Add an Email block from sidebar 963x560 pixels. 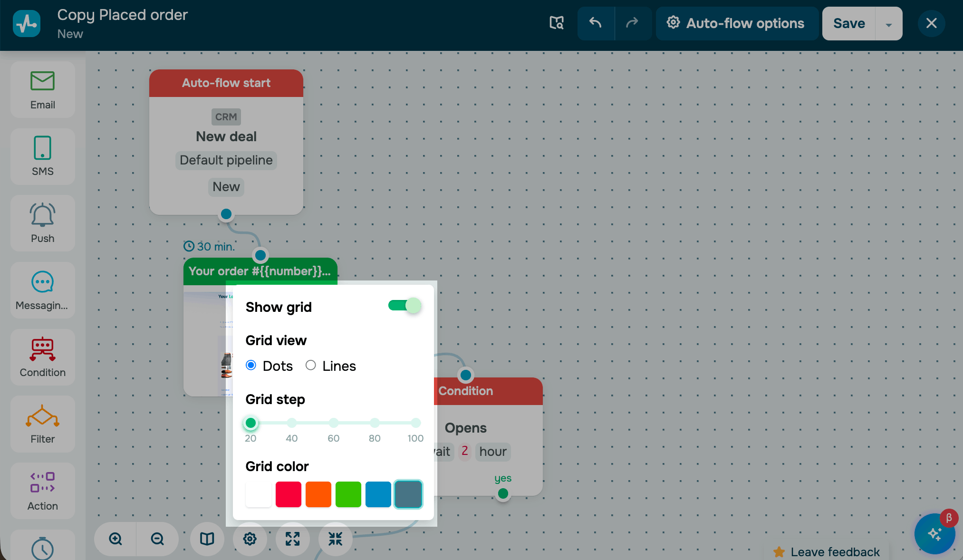coord(42,90)
